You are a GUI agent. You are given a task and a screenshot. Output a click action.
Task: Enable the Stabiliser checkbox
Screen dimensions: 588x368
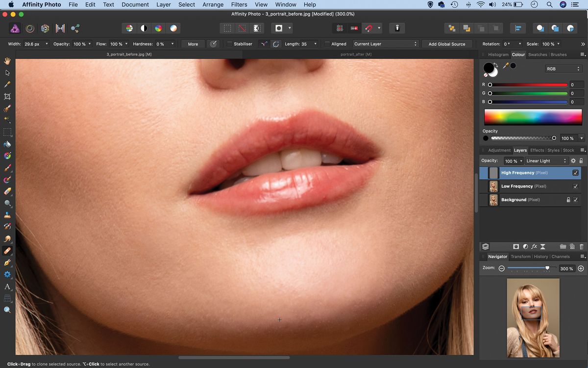[230, 44]
